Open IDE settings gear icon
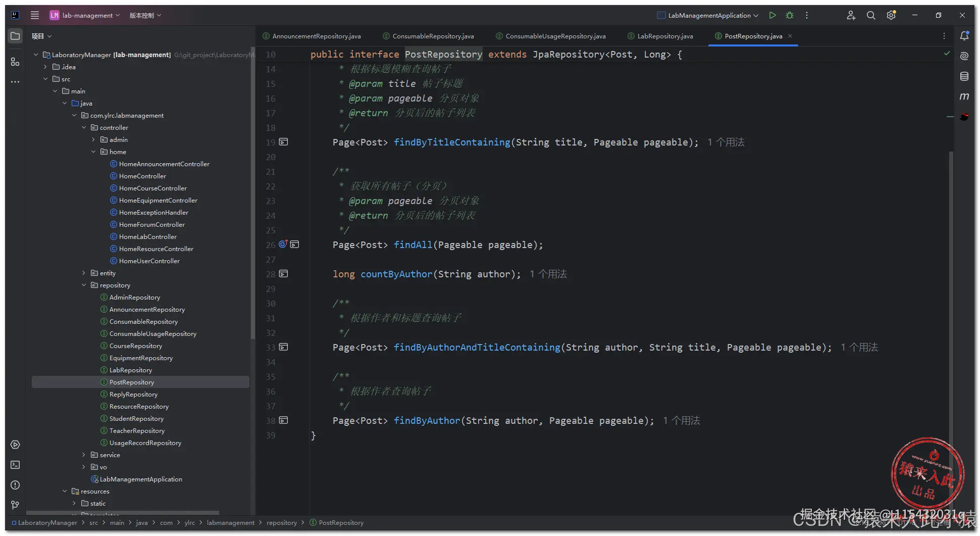This screenshot has height=536, width=980. (891, 15)
